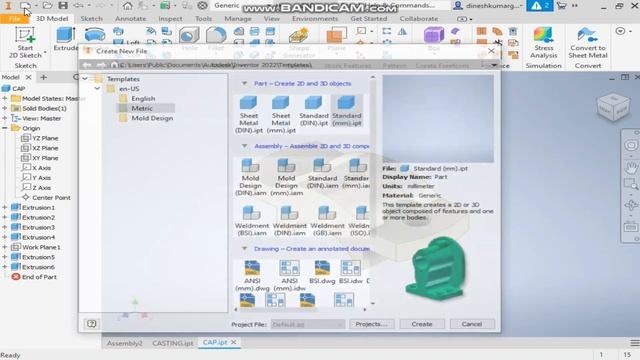The image size is (640, 360).
Task: Select BSI.idw drawing template
Action: click(x=351, y=272)
